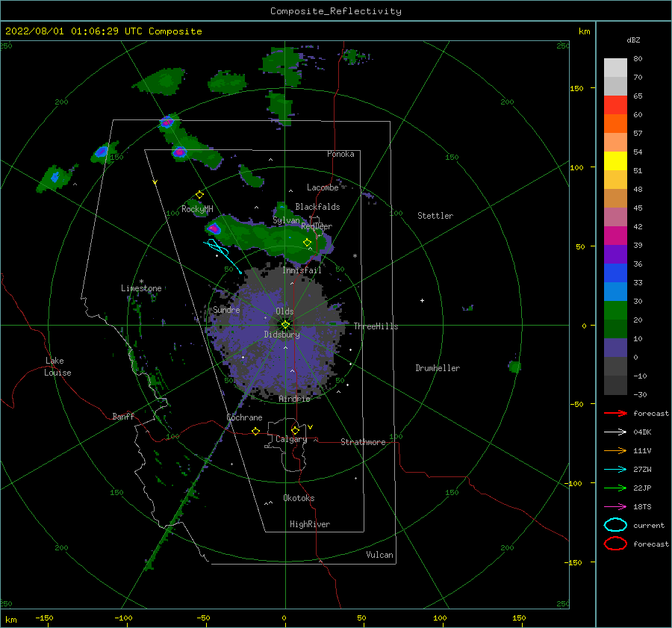
Task: Click the Ponoka town label
Action: pyautogui.click(x=340, y=154)
